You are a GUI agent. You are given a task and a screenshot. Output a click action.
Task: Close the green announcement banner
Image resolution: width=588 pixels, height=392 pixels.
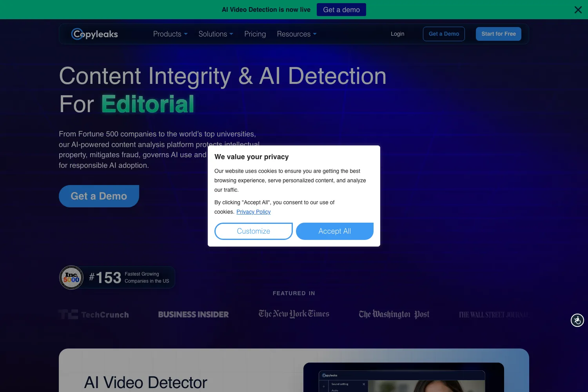point(578,10)
